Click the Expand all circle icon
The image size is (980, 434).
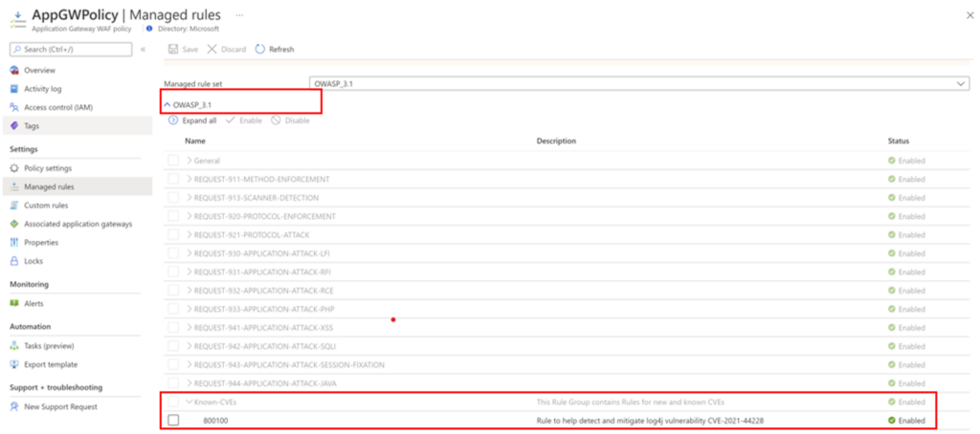point(173,120)
